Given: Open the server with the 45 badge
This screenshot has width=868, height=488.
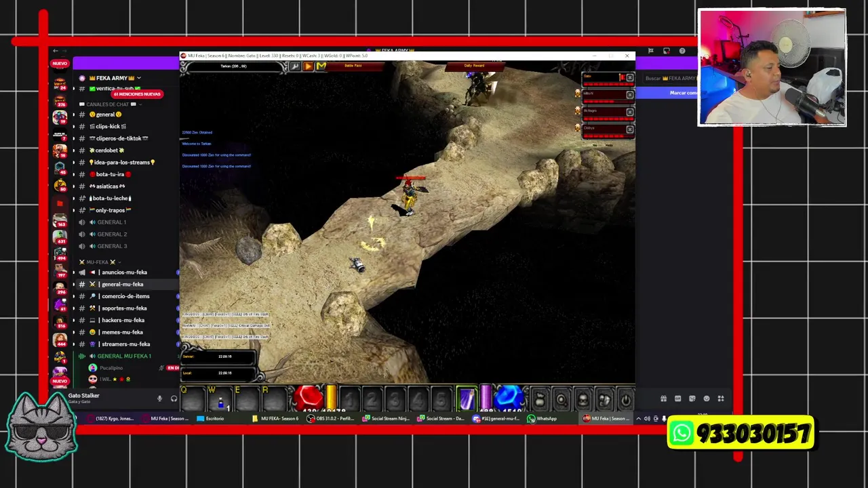Looking at the screenshot, I should tap(60, 168).
